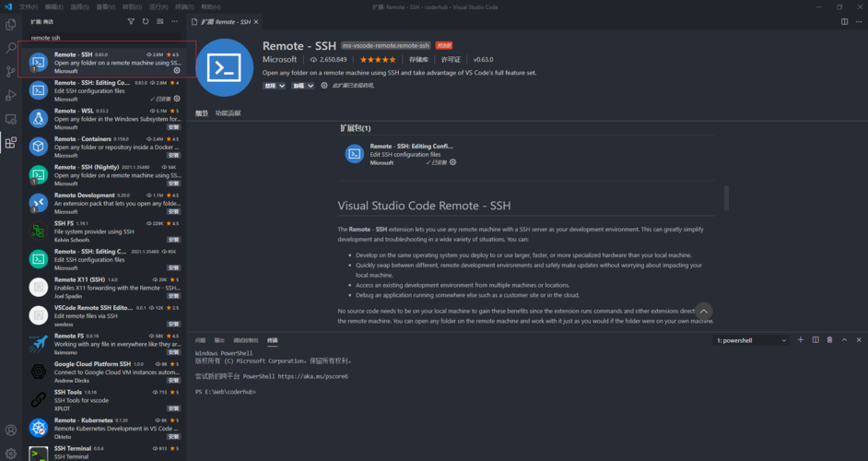This screenshot has width=868, height=461.
Task: Open the Explorer view in activity bar
Action: pyautogui.click(x=10, y=24)
